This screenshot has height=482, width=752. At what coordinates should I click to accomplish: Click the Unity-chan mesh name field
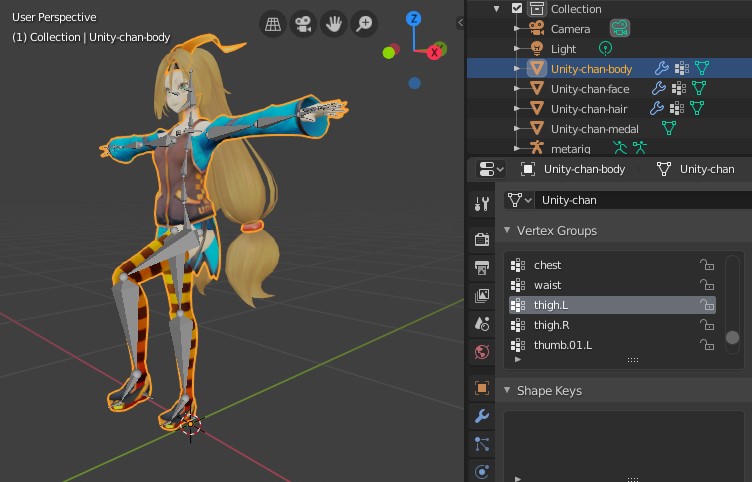click(x=643, y=200)
